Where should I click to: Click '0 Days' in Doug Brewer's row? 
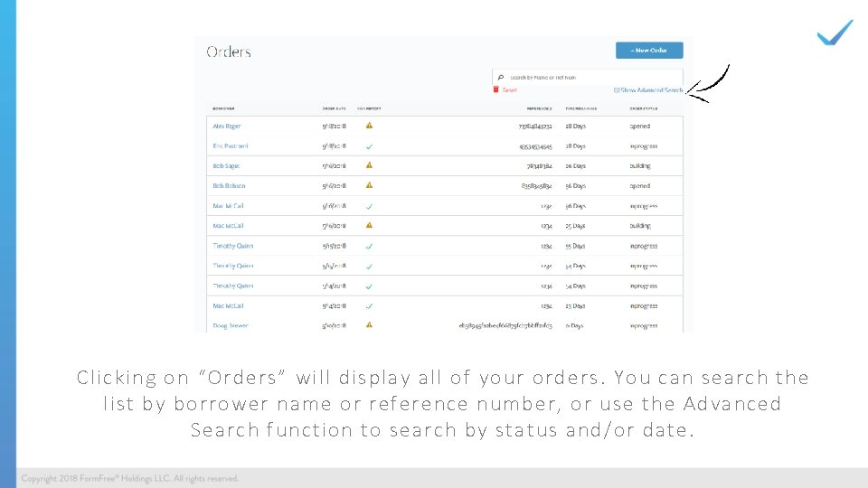coord(574,326)
